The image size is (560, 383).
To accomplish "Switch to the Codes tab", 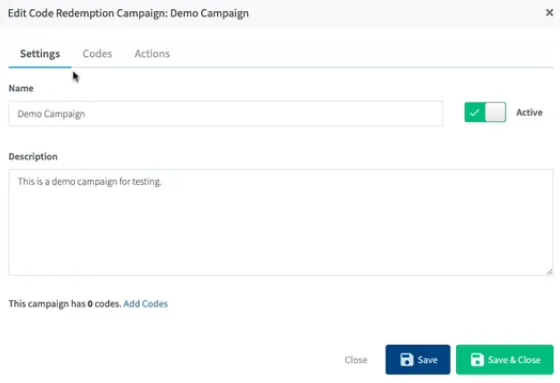I will pos(97,54).
